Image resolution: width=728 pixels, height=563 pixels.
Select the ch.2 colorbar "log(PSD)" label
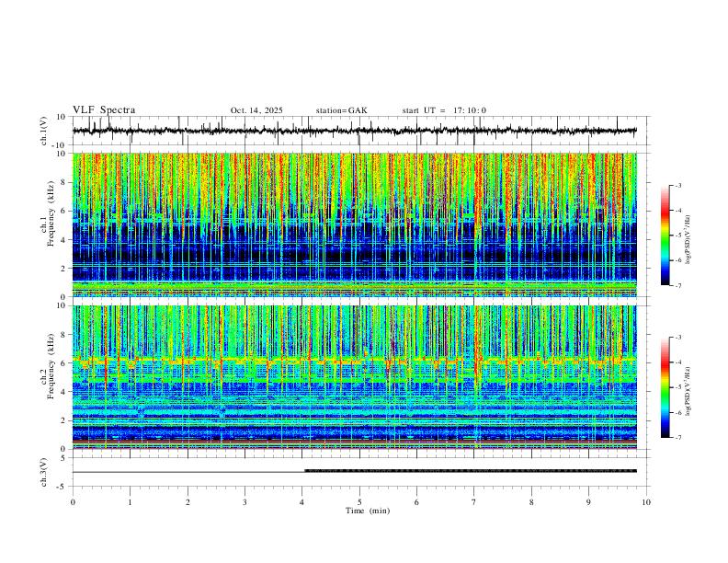(x=688, y=392)
